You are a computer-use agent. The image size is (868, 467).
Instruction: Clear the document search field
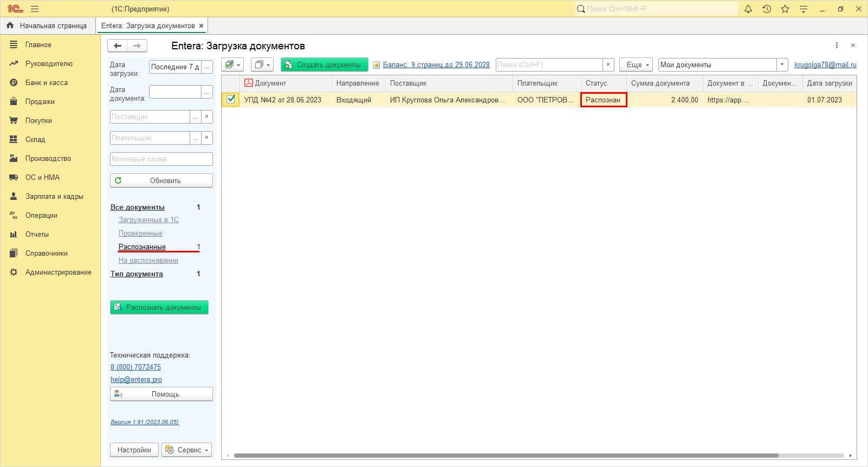(608, 65)
